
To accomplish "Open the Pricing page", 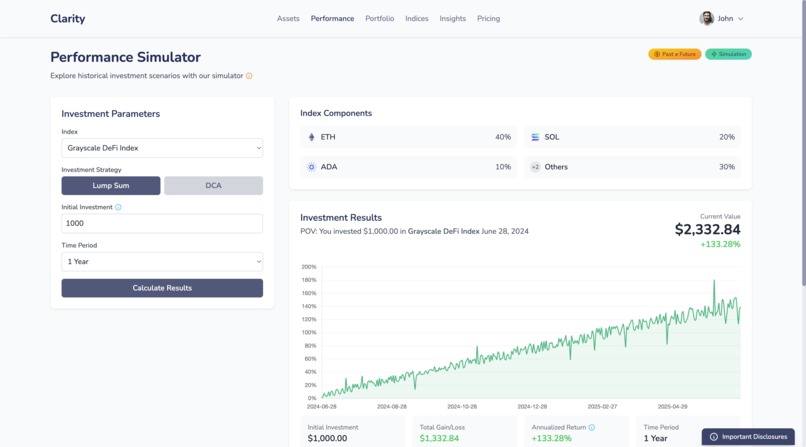I will (488, 18).
